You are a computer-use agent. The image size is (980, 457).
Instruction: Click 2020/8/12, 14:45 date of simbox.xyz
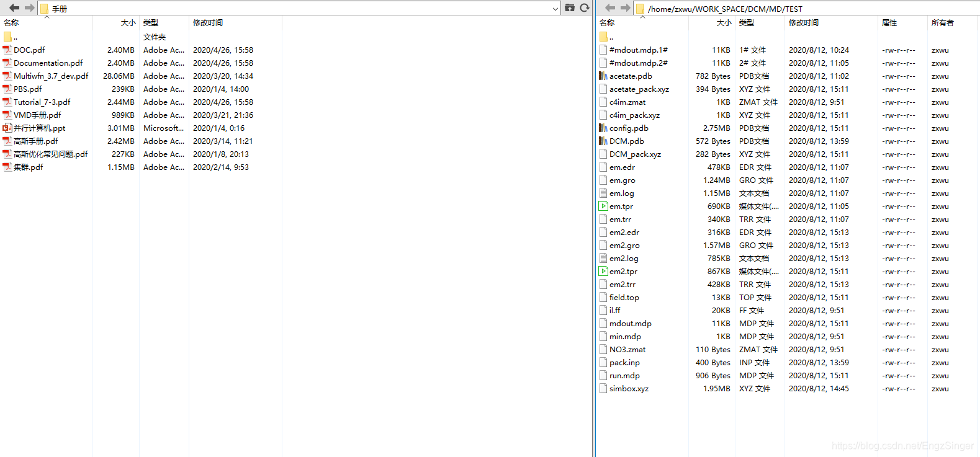point(819,388)
